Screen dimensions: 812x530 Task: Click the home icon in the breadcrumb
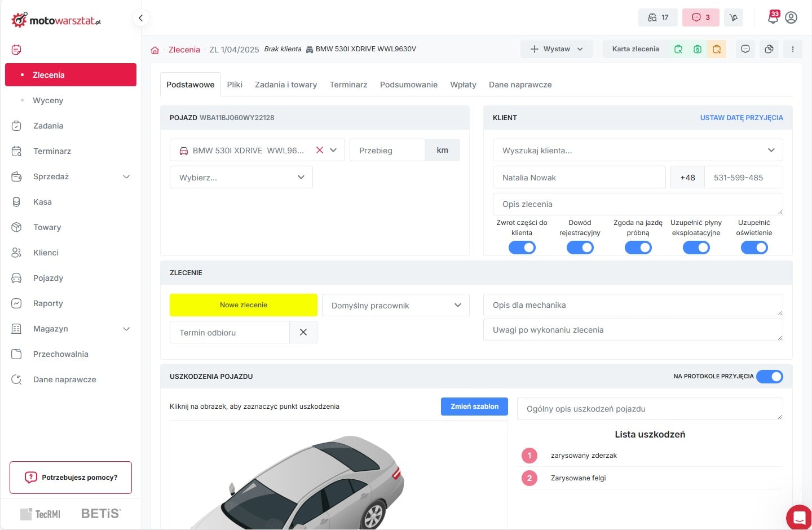[155, 50]
